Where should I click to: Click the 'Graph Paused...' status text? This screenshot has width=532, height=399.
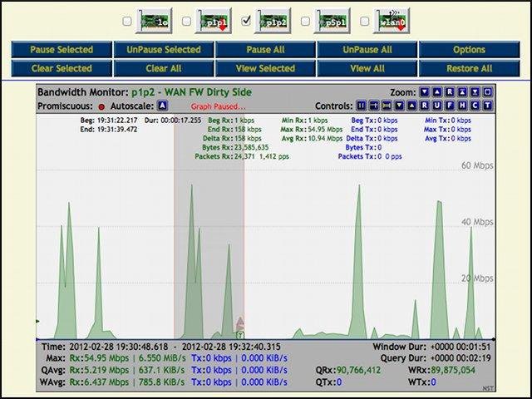[218, 106]
